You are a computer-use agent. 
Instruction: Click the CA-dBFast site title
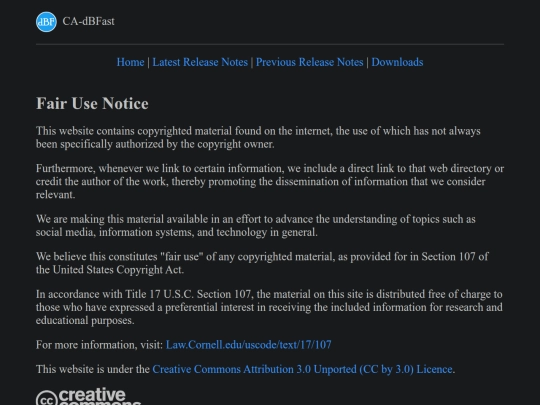[x=89, y=21]
